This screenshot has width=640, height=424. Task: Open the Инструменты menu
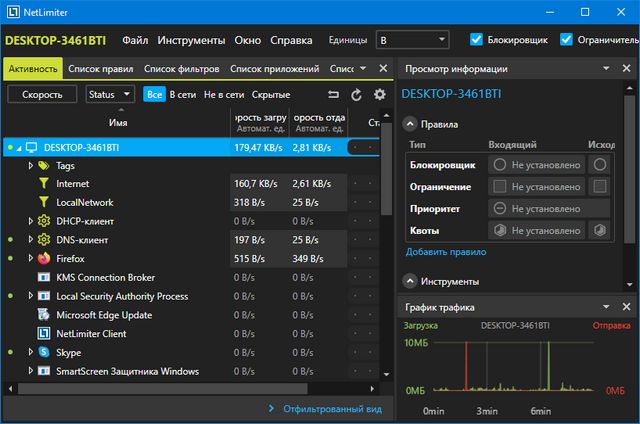coord(191,41)
